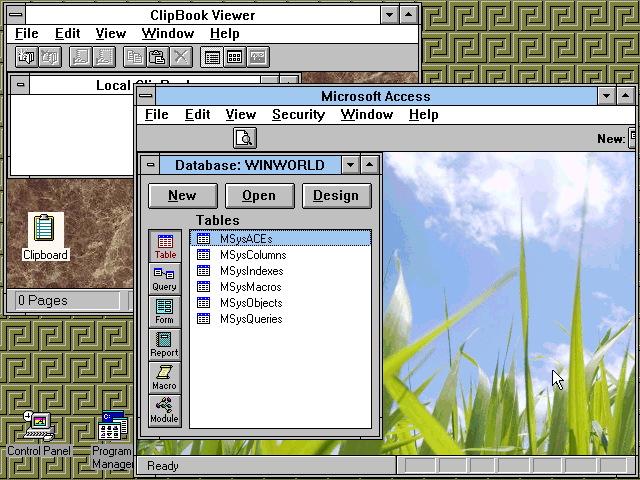Show Query objects in the database window

pyautogui.click(x=165, y=279)
